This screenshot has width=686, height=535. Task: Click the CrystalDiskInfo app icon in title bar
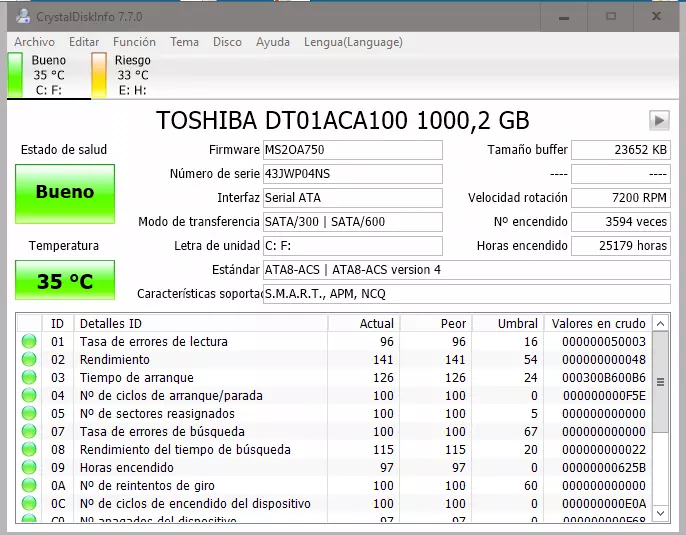[x=24, y=16]
